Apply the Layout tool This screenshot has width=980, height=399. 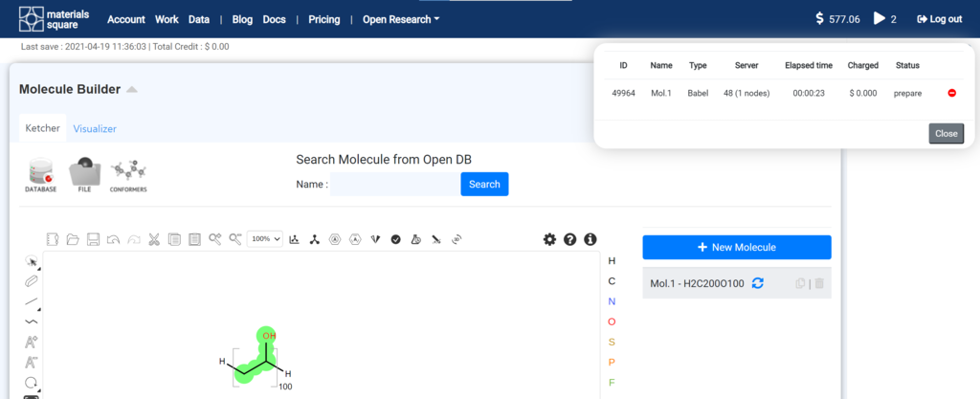[x=295, y=239]
